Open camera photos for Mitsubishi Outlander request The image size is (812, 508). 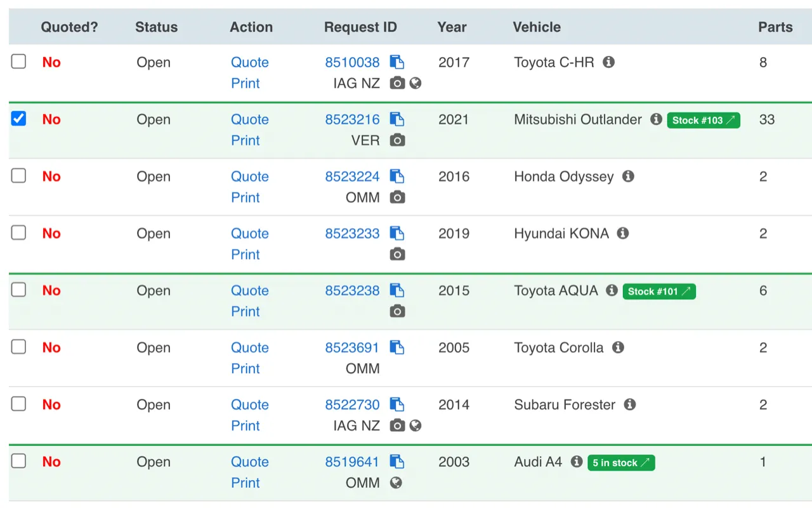(x=397, y=140)
